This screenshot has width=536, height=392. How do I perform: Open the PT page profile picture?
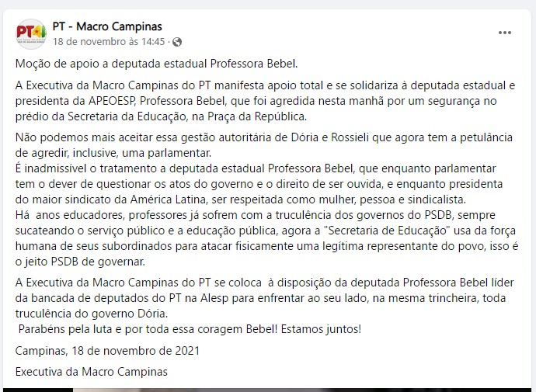pos(30,33)
